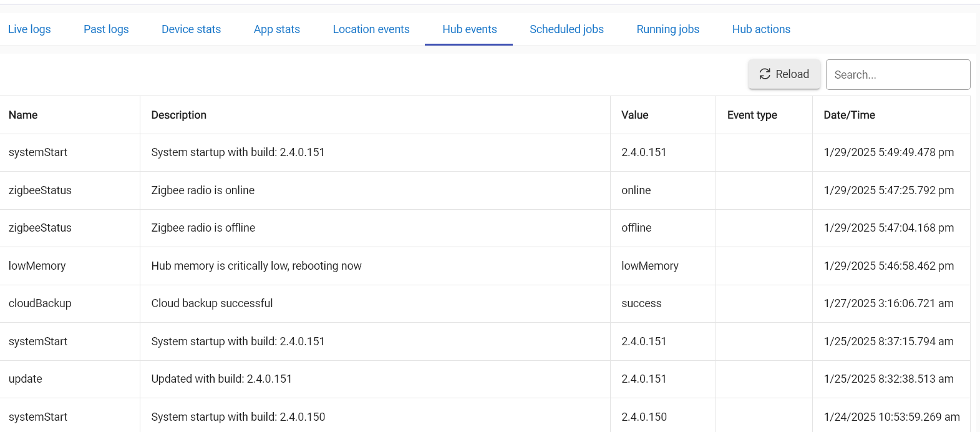Click the Event type column header
This screenshot has width=980, height=432.
point(752,115)
